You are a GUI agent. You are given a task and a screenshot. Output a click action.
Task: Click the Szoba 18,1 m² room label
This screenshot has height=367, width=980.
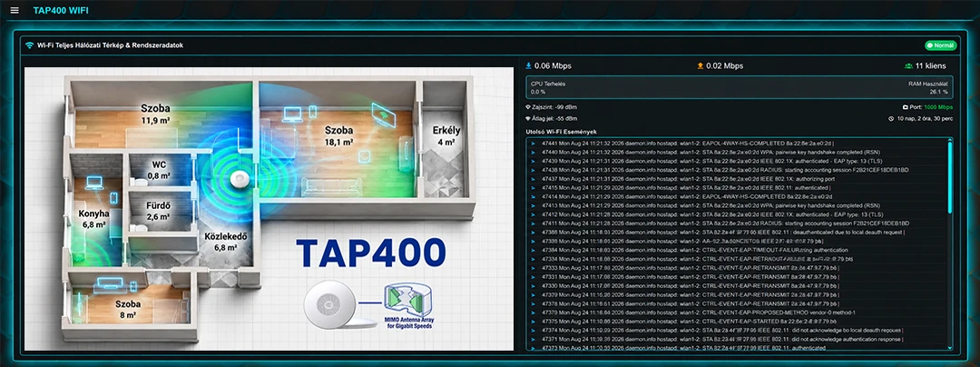pyautogui.click(x=338, y=135)
